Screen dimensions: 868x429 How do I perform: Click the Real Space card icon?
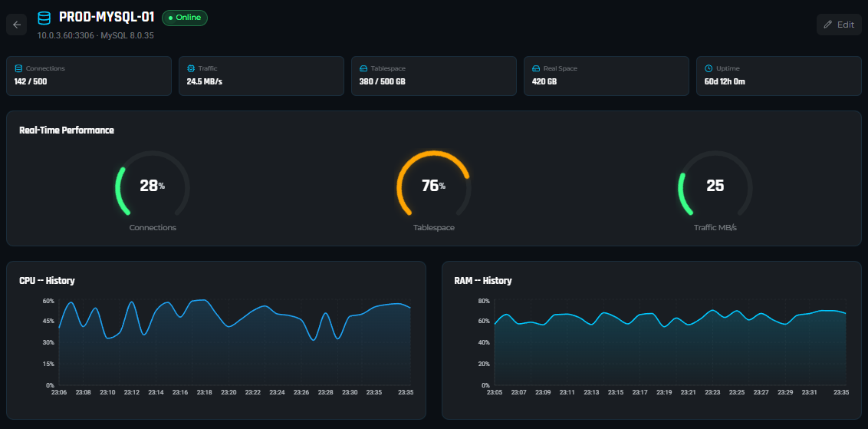(x=536, y=68)
